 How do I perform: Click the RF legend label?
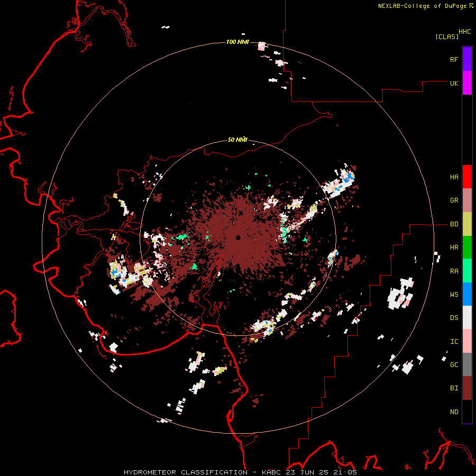tap(454, 59)
